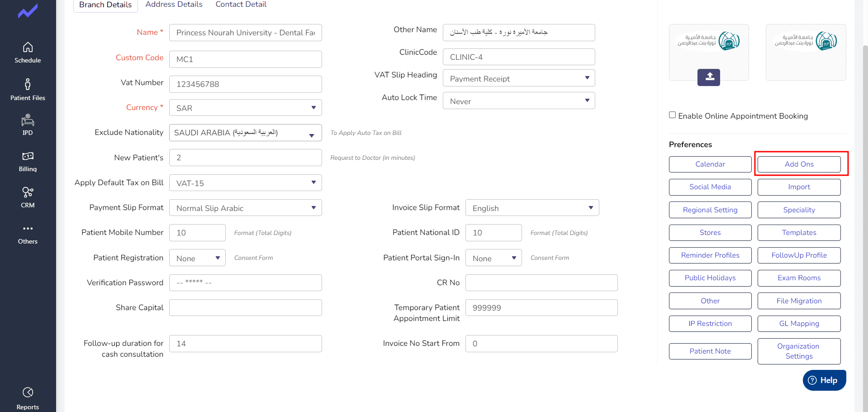This screenshot has height=412, width=868.
Task: Open the Calendar preferences button
Action: (710, 164)
